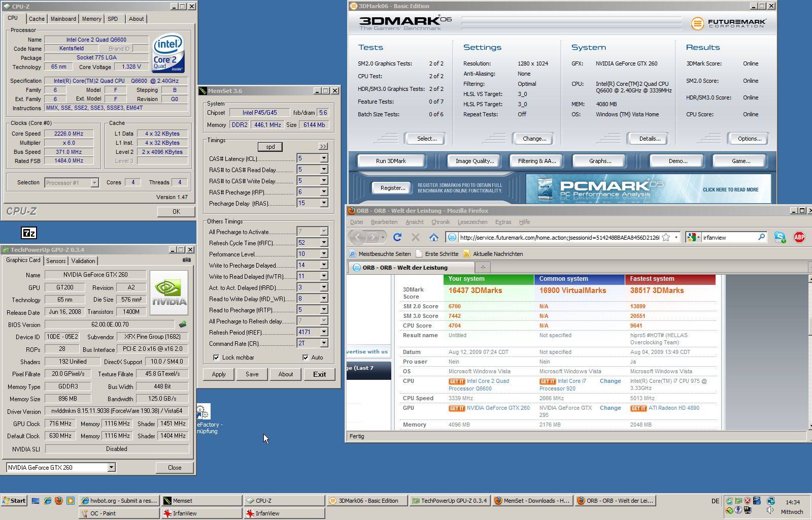This screenshot has height=520, width=812.
Task: Click the Intel Core 2 Quad logo in CPU-Z
Action: point(168,54)
